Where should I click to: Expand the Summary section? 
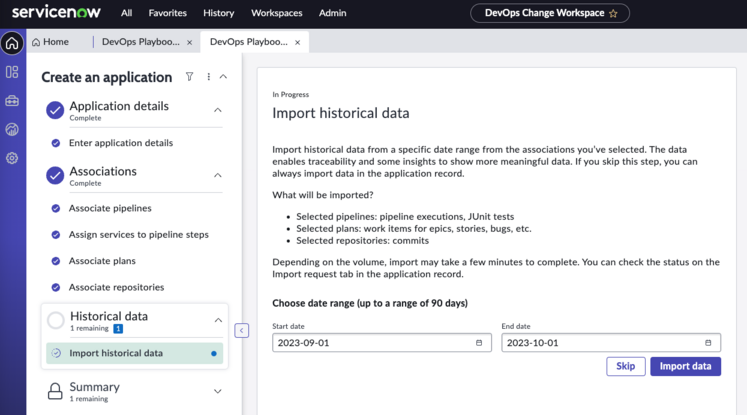tap(218, 391)
